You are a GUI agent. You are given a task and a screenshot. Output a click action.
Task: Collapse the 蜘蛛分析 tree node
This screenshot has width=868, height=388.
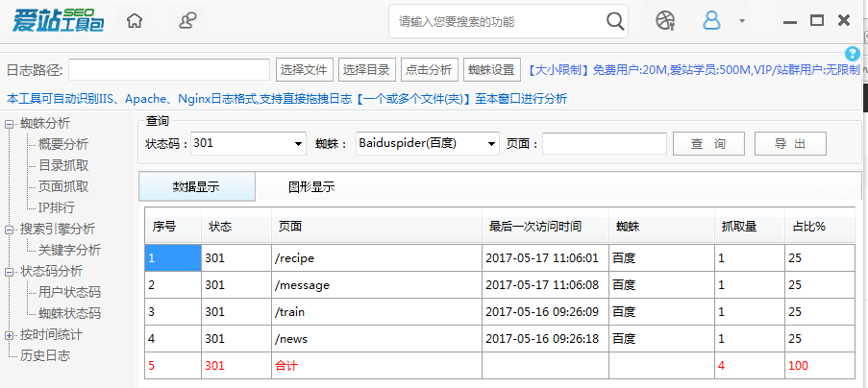tap(10, 124)
